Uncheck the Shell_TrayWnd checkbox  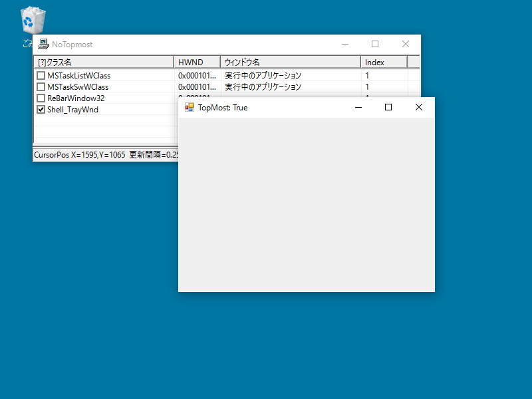[41, 109]
